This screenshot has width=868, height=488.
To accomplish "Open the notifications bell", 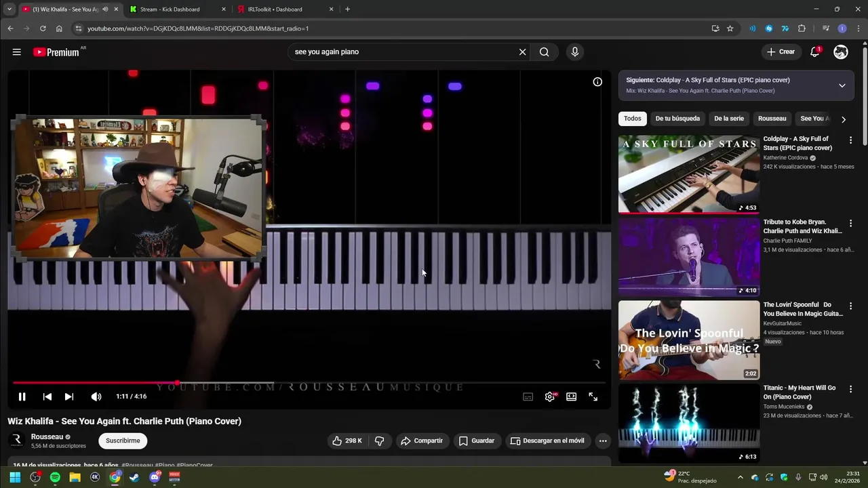I will click(815, 52).
